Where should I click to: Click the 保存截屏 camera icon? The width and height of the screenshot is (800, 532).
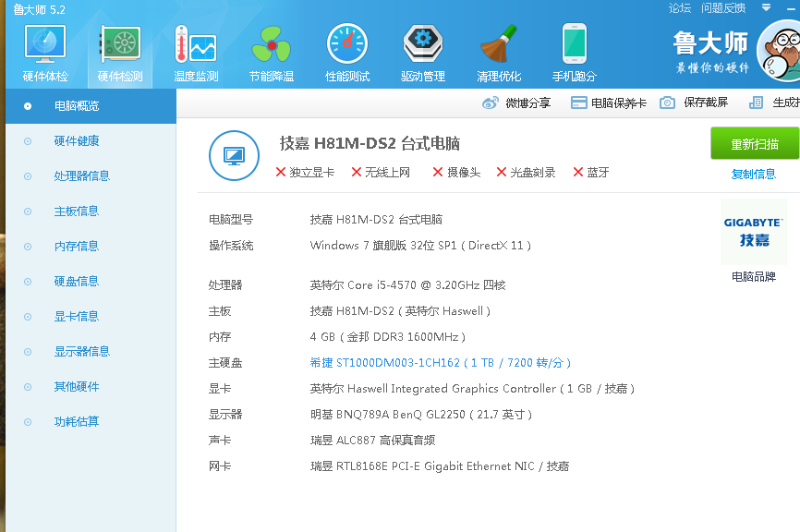pyautogui.click(x=667, y=103)
